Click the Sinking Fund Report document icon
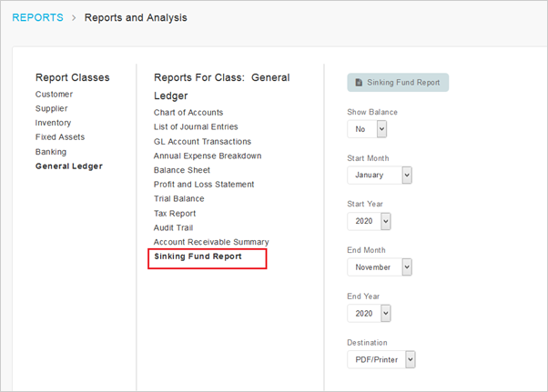This screenshot has width=548, height=392. click(x=359, y=83)
